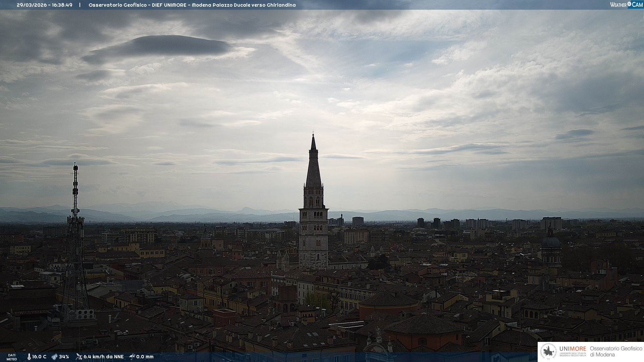Click the 0.0 mm rainfall value
The image size is (644, 362).
tap(145, 357)
